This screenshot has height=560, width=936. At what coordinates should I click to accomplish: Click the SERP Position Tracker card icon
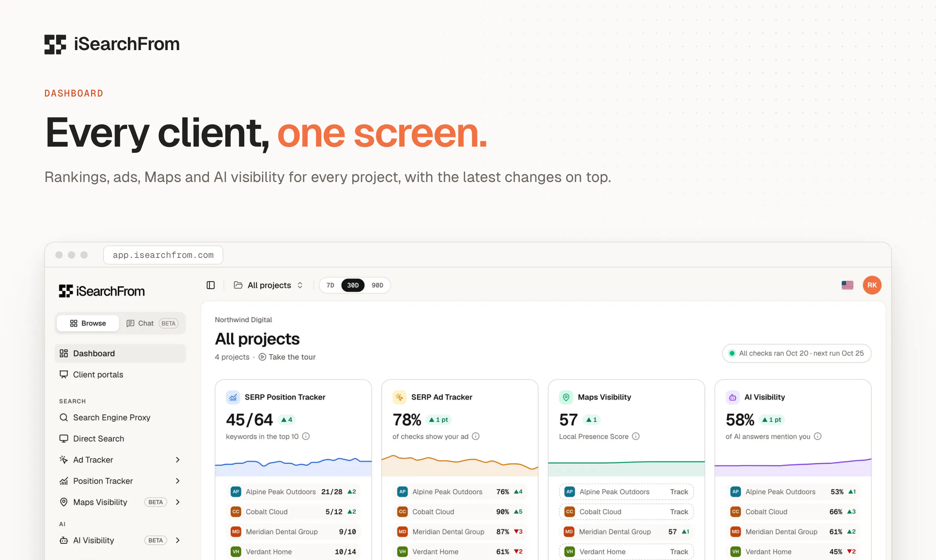(233, 398)
